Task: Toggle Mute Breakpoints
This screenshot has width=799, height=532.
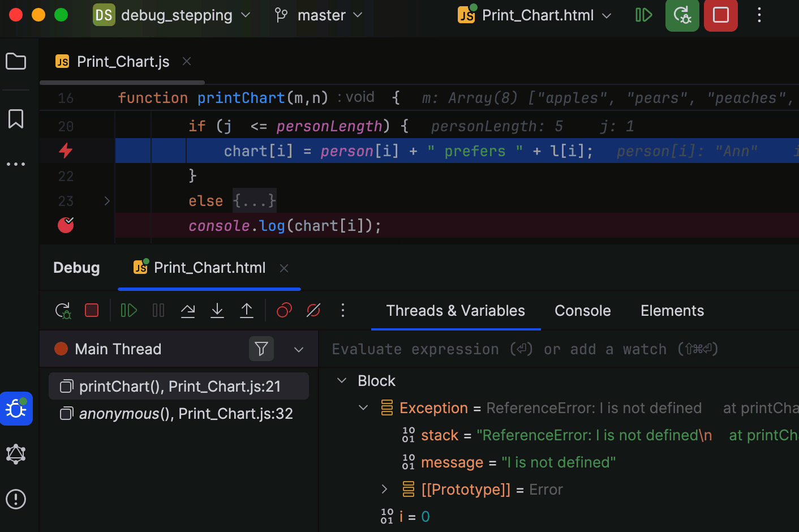Action: 313,311
